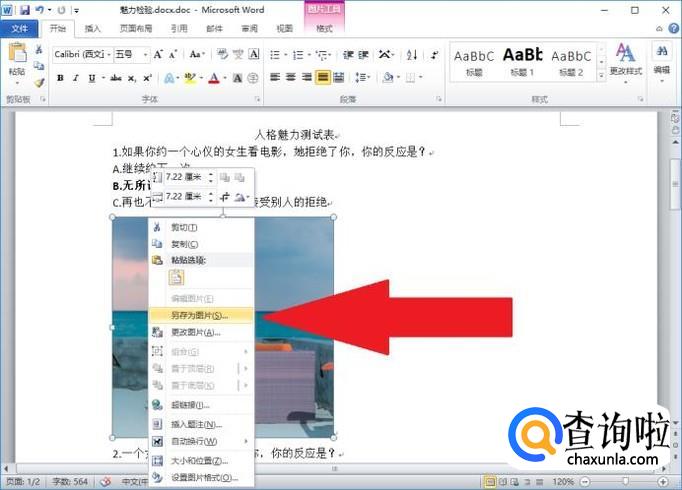This screenshot has width=682, height=490.
Task: Choose 大小和位置(Z) in context menu
Action: coord(201,460)
